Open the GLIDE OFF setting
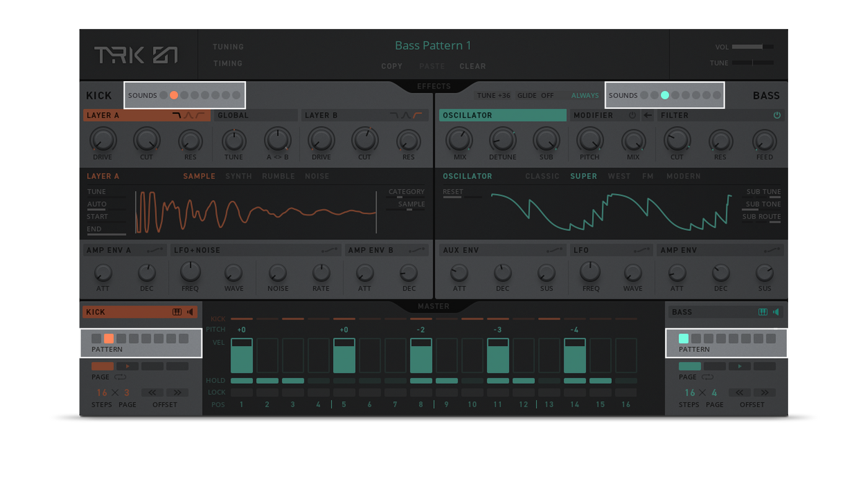The image size is (868, 498). pyautogui.click(x=535, y=95)
